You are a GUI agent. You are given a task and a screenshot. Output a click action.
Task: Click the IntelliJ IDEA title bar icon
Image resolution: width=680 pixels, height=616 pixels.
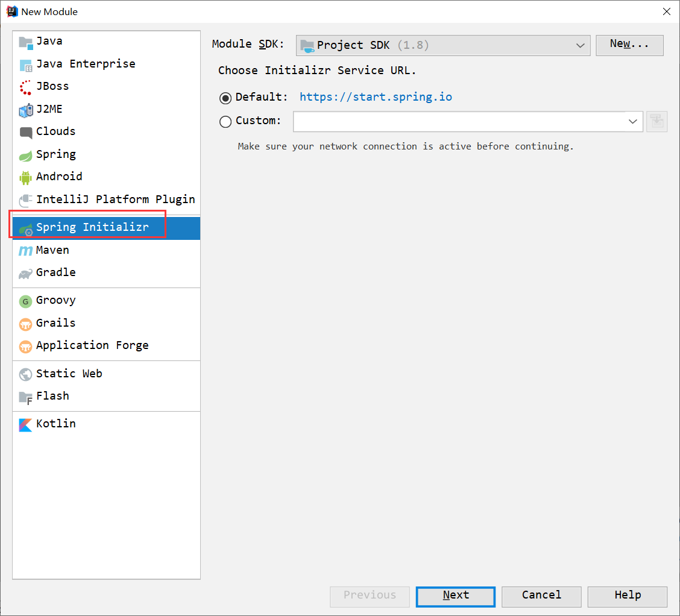click(x=11, y=11)
